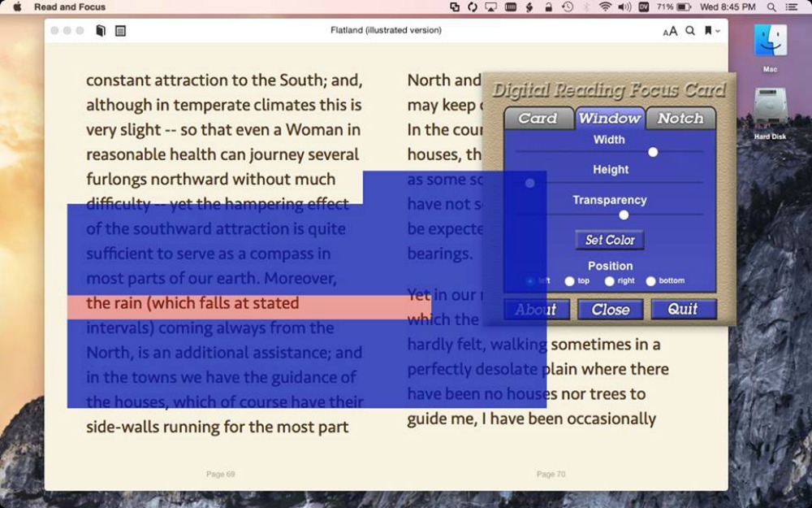This screenshot has height=508, width=812.
Task: Click the search magnifier in the book toolbar
Action: pyautogui.click(x=689, y=31)
